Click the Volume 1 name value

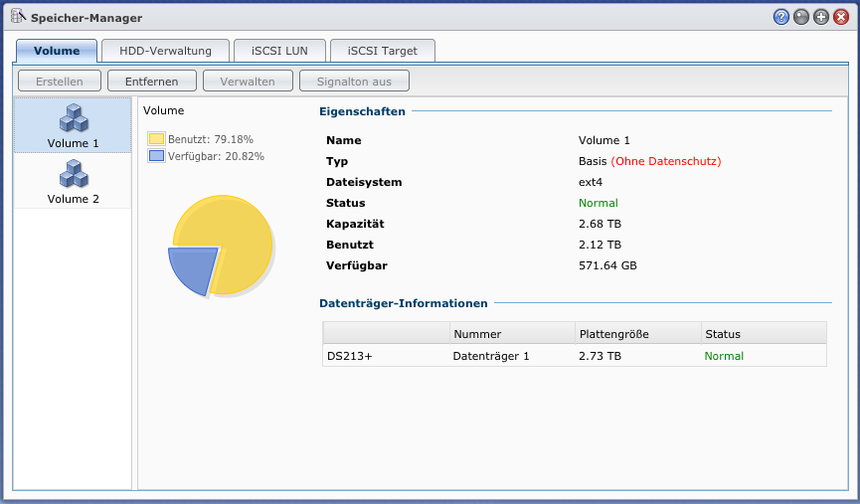point(604,140)
